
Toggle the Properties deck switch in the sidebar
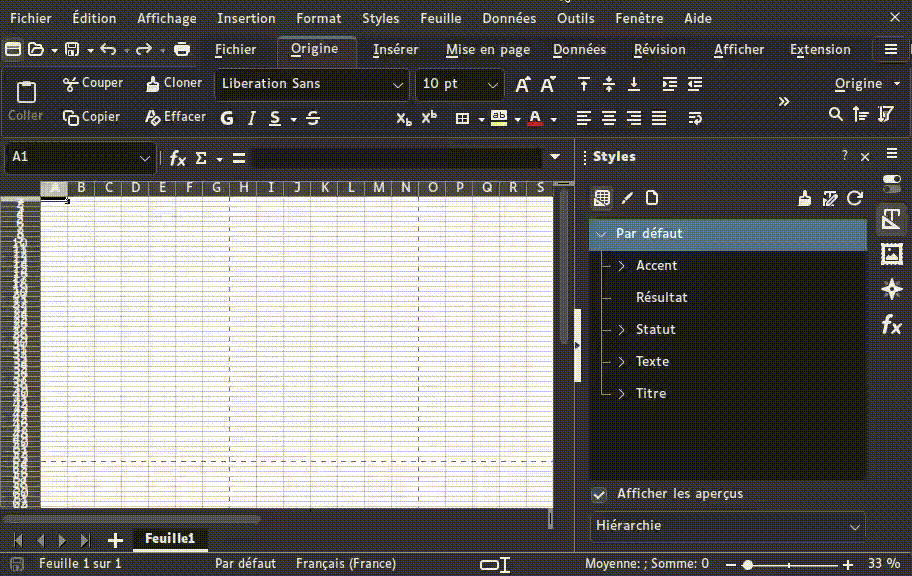tap(892, 184)
